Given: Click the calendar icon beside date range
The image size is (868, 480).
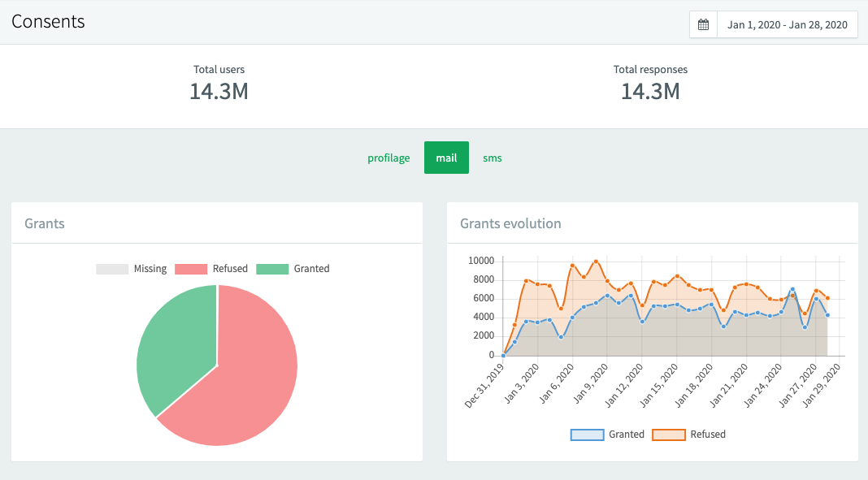Looking at the screenshot, I should [x=704, y=24].
